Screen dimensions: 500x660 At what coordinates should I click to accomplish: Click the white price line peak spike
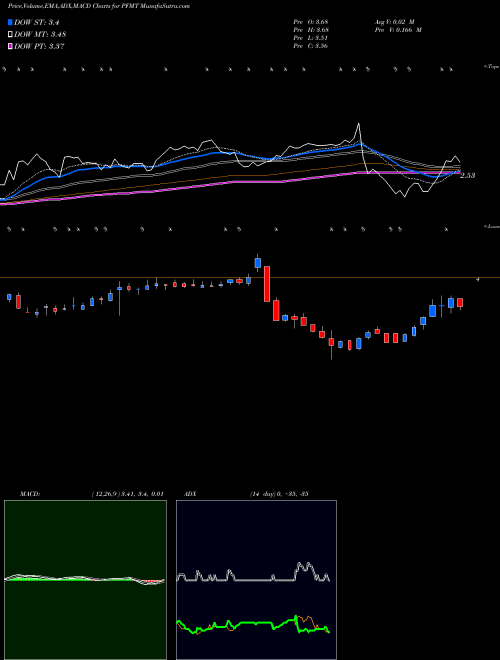pyautogui.click(x=359, y=124)
